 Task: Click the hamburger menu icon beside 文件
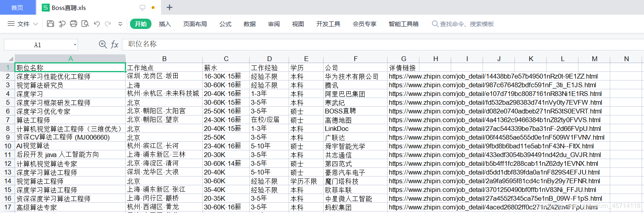(11, 24)
